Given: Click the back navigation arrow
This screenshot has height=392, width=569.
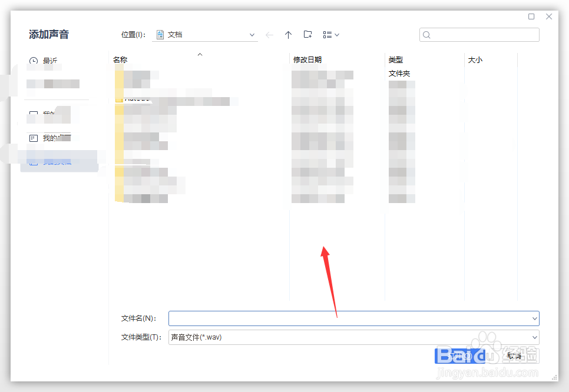Looking at the screenshot, I should [269, 35].
